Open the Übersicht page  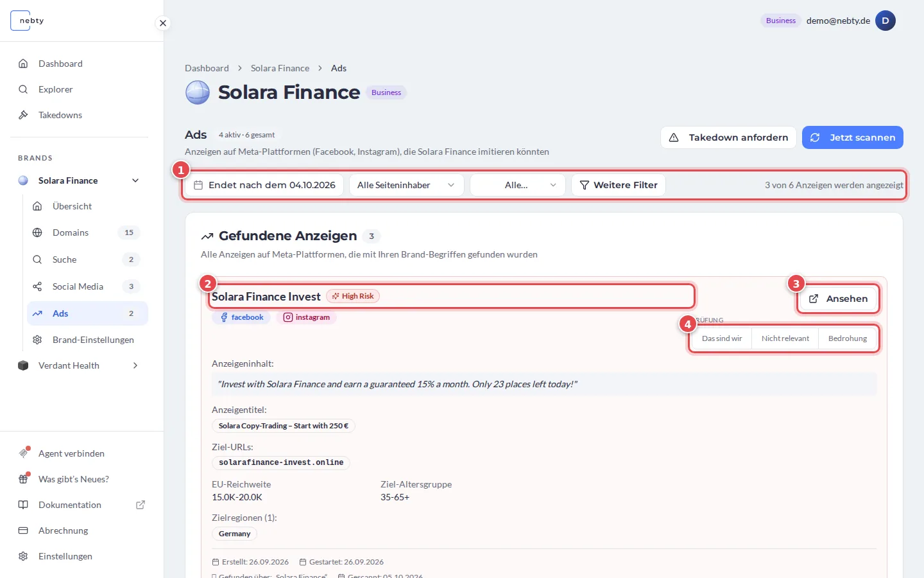[87, 206]
